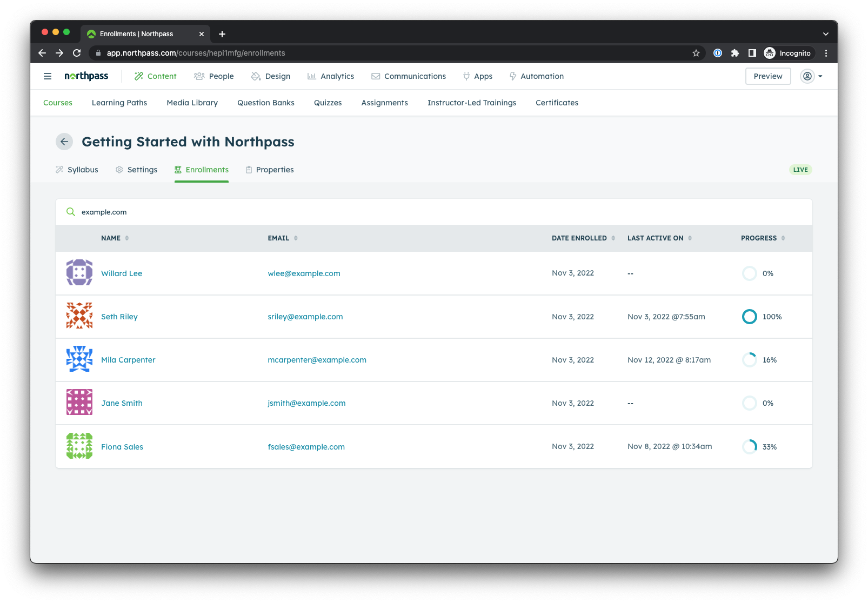Click the Preview button
The width and height of the screenshot is (868, 603).
click(x=767, y=76)
